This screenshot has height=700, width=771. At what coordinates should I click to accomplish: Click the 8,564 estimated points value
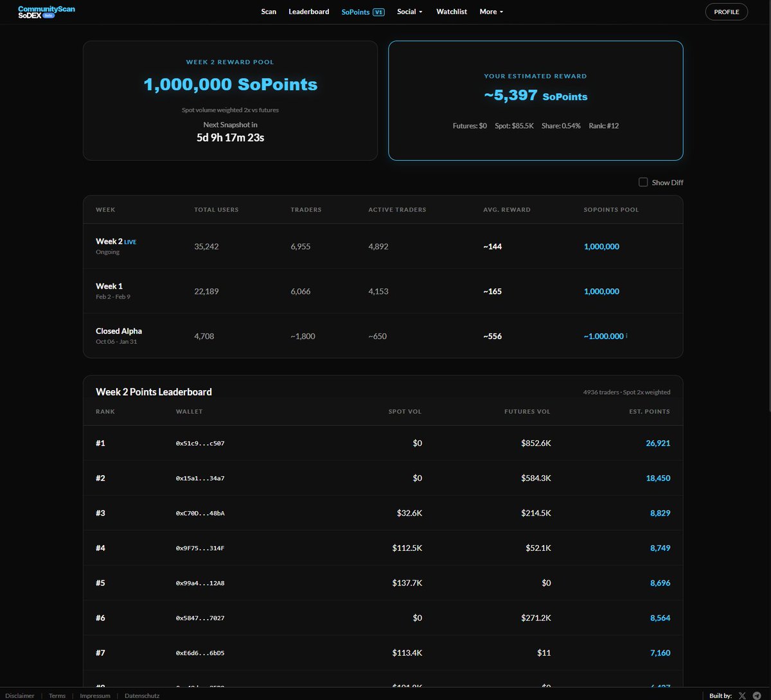tap(660, 618)
